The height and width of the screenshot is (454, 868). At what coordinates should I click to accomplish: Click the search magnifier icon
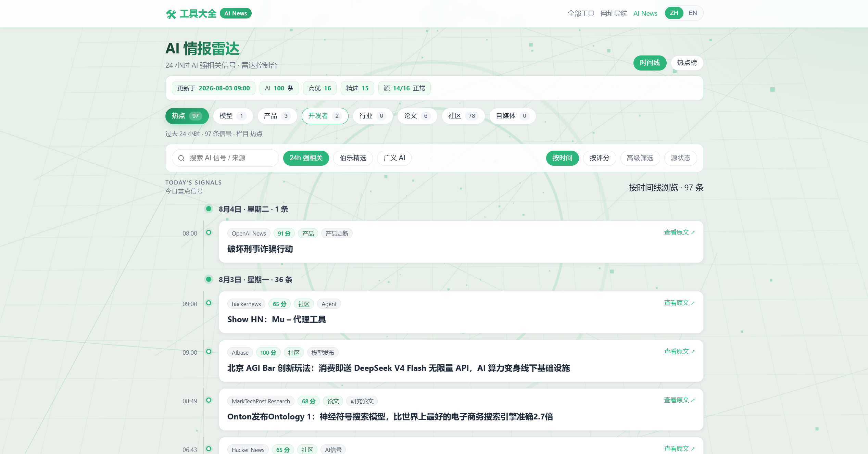[181, 158]
